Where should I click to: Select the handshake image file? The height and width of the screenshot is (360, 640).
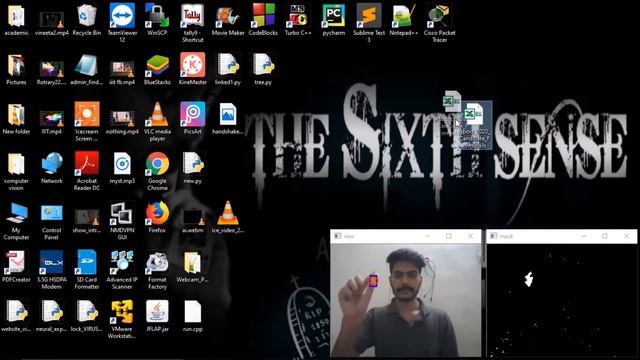(x=228, y=119)
